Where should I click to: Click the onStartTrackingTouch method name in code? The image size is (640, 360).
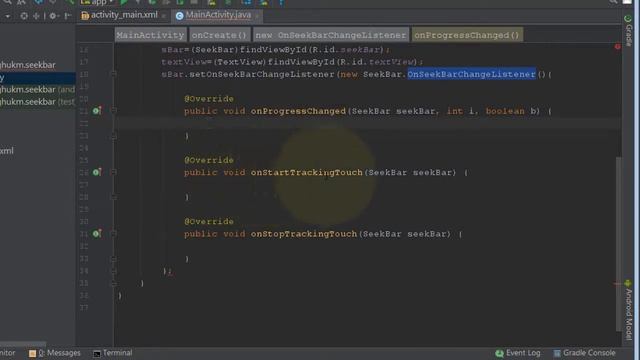307,172
